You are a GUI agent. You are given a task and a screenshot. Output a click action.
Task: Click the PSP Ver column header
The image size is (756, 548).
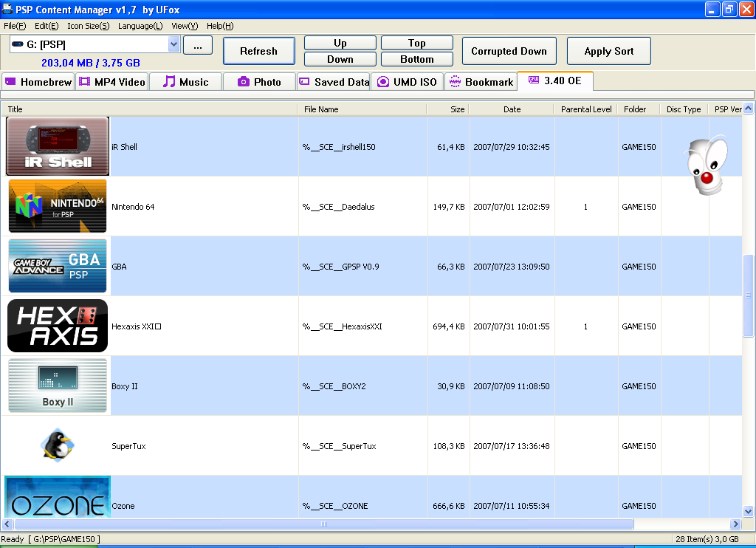[726, 109]
